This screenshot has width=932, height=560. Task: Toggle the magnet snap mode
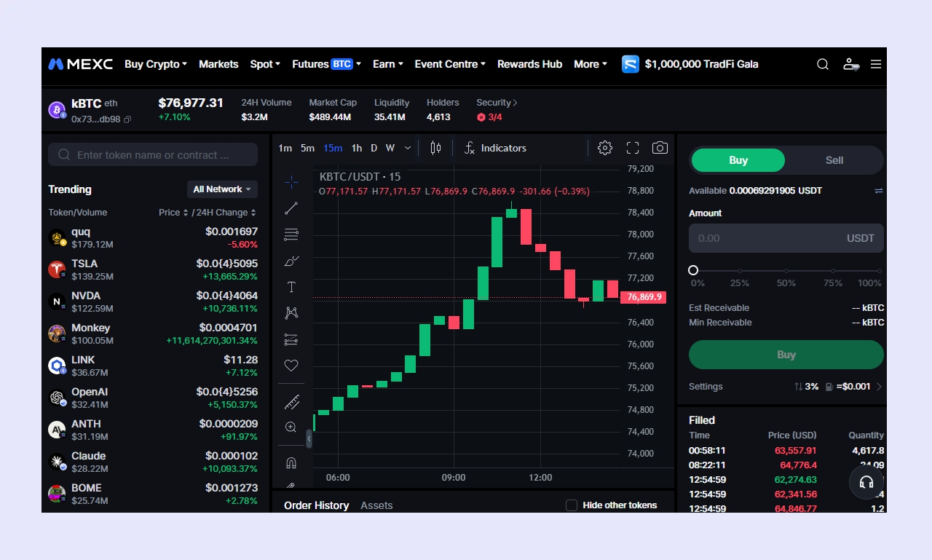pyautogui.click(x=291, y=463)
